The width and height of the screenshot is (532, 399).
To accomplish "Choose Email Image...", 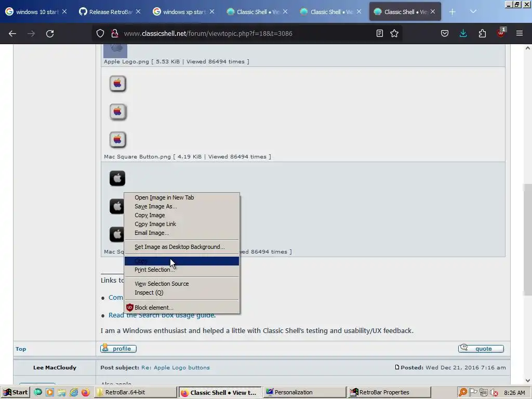I will coord(182,233).
